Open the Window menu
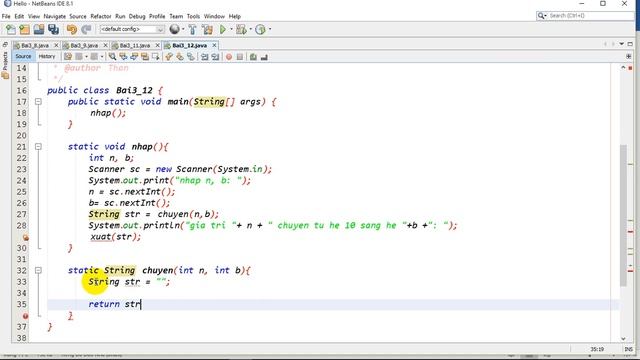This screenshot has width=640, height=360. [214, 16]
